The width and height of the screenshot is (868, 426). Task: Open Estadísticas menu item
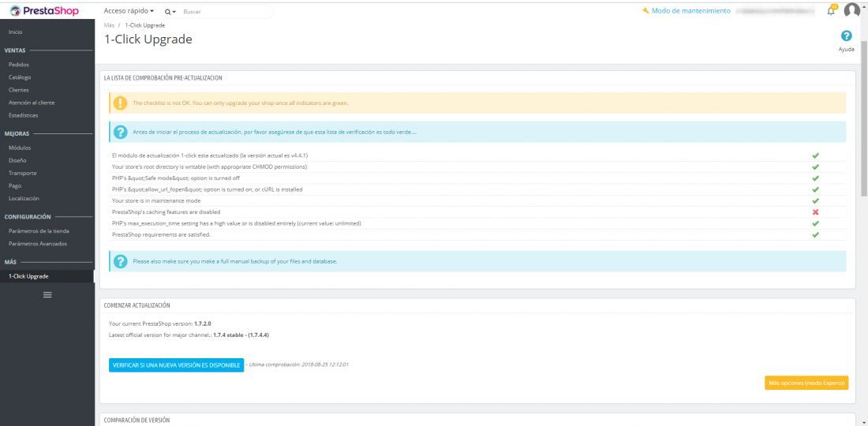coord(23,115)
